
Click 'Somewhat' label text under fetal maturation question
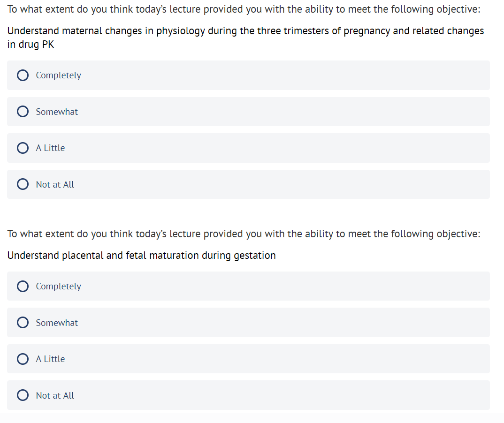pos(57,323)
